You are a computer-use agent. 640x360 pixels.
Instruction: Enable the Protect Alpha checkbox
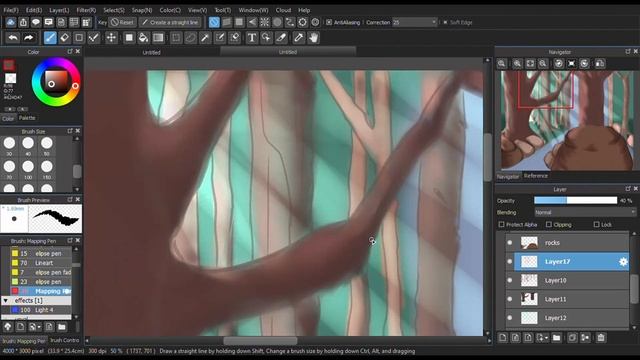502,224
